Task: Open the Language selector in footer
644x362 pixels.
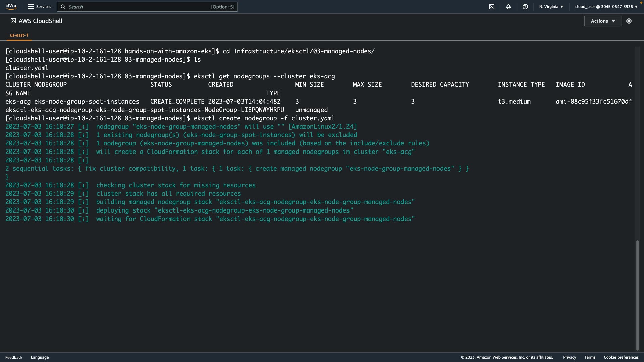Action: coord(40,357)
